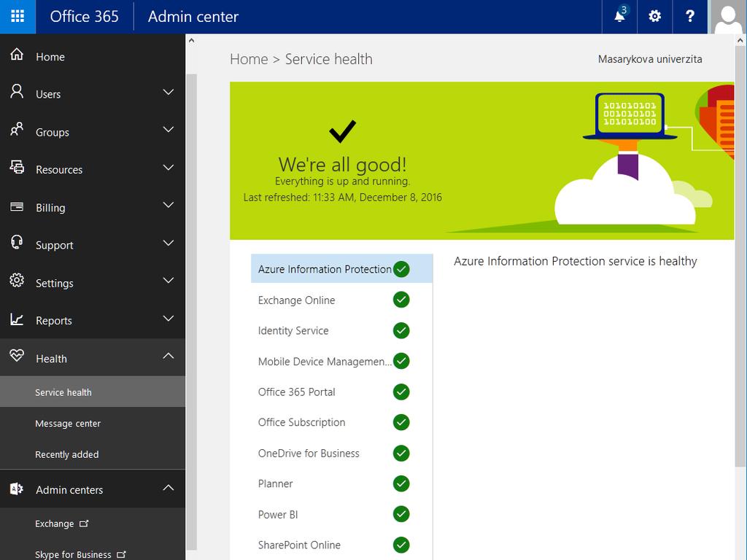Select Mobile Device Management service row
747x560 pixels.
(341, 362)
